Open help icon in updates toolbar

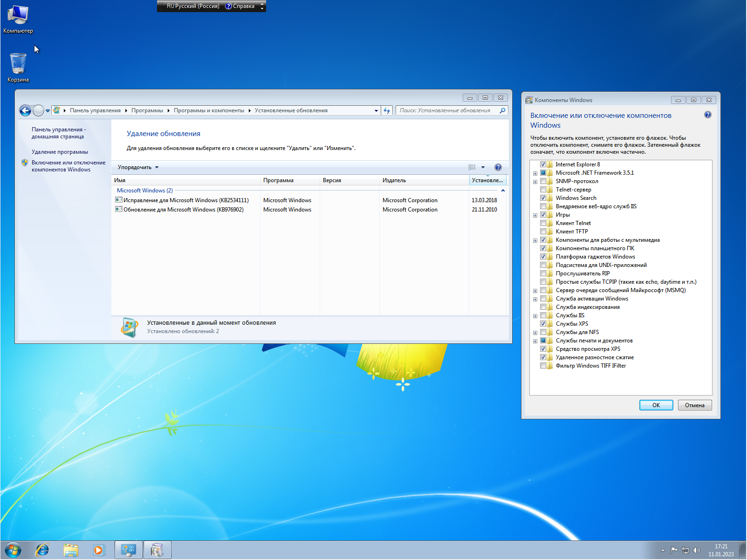point(498,167)
